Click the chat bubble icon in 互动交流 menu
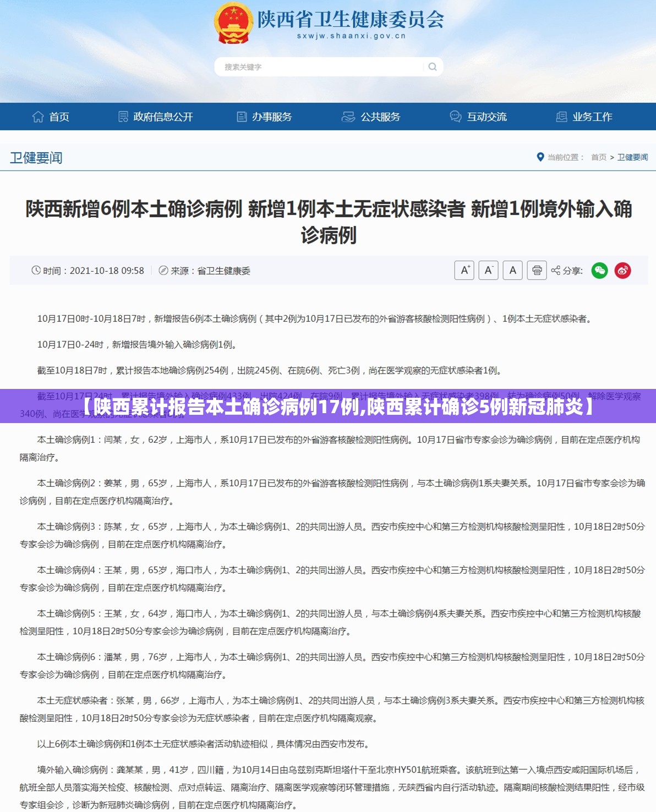This screenshot has width=656, height=812. 456,117
